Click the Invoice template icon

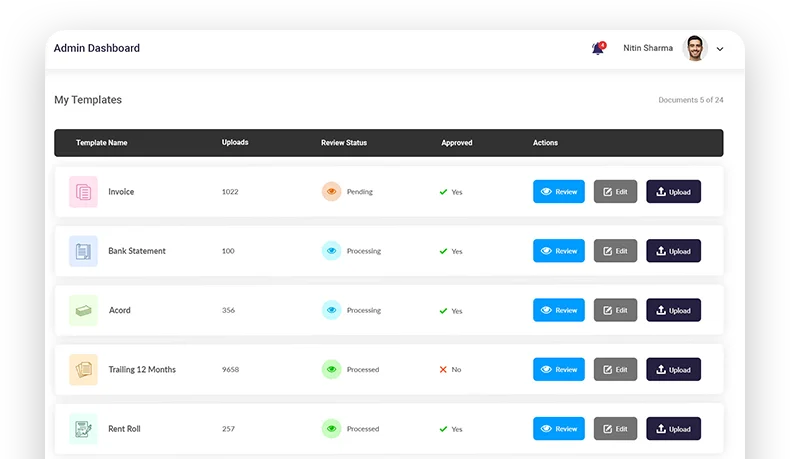coord(83,192)
